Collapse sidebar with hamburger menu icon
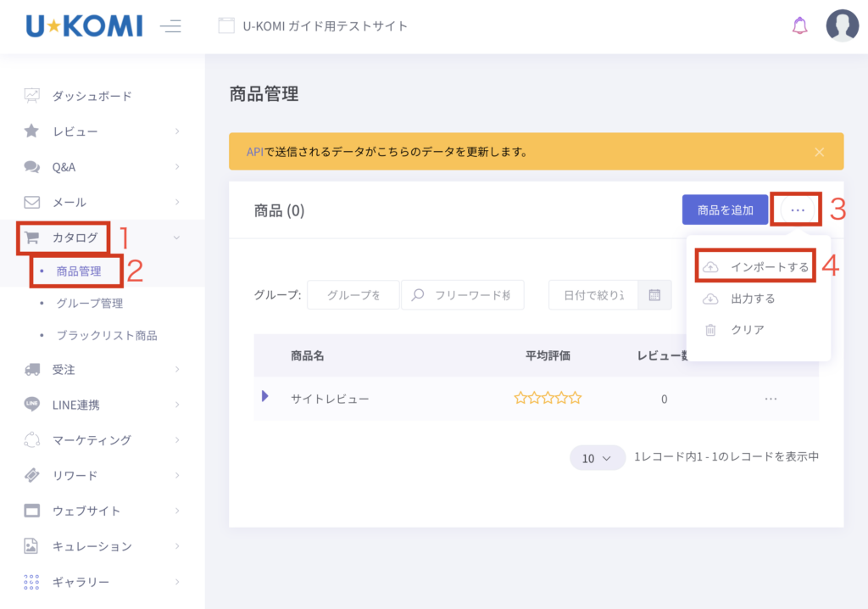The image size is (868, 609). coord(170,26)
